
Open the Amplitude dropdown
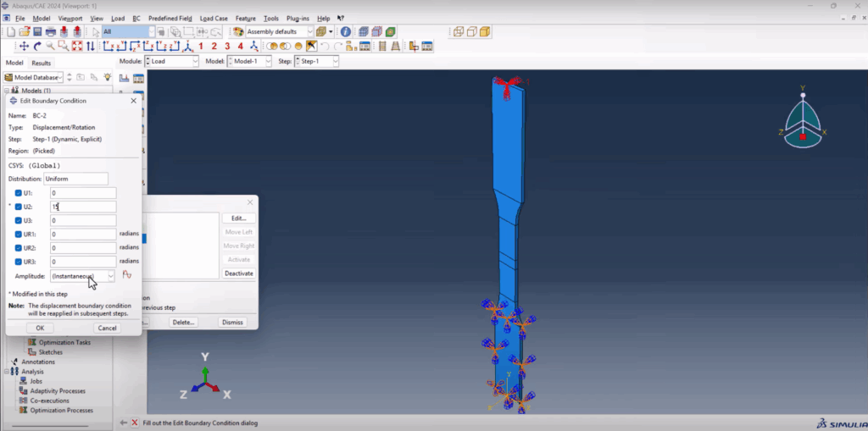pos(82,275)
